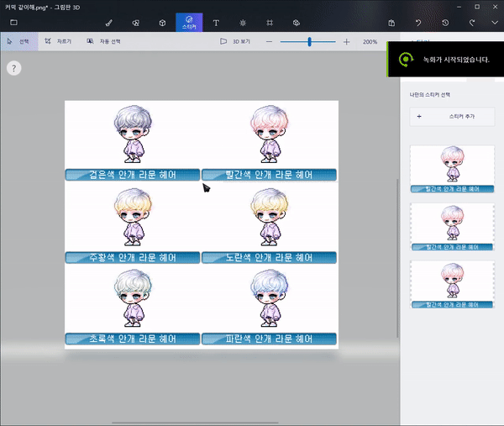
Task: Click the zoom in plus button
Action: pyautogui.click(x=346, y=41)
